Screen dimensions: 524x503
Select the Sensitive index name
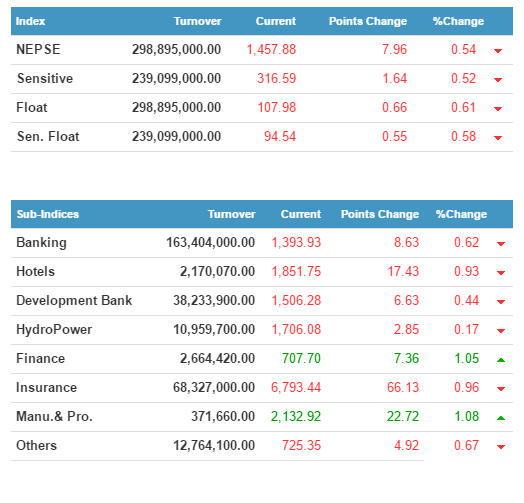(45, 79)
